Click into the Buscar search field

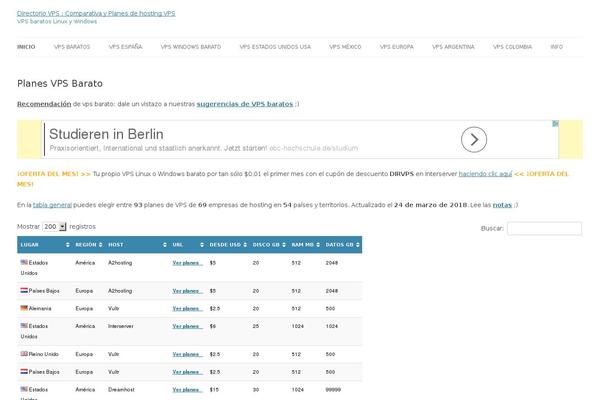tap(544, 229)
